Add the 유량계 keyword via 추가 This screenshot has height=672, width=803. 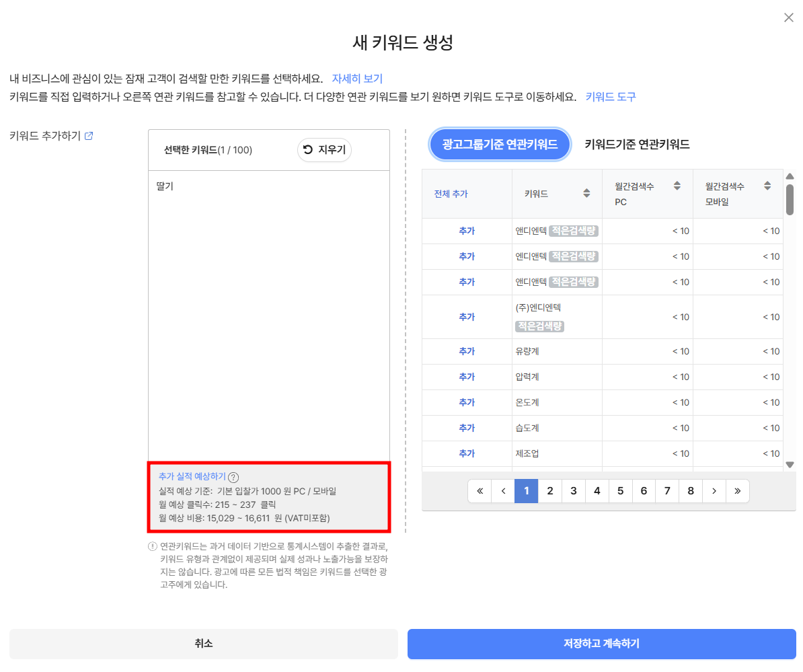click(467, 351)
